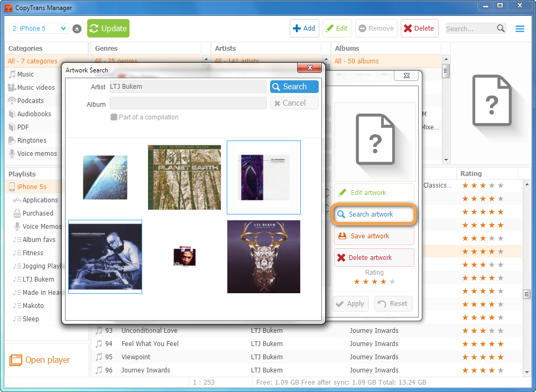Select the small portrait artwork thumbnail
This screenshot has width=536, height=392.
184,257
